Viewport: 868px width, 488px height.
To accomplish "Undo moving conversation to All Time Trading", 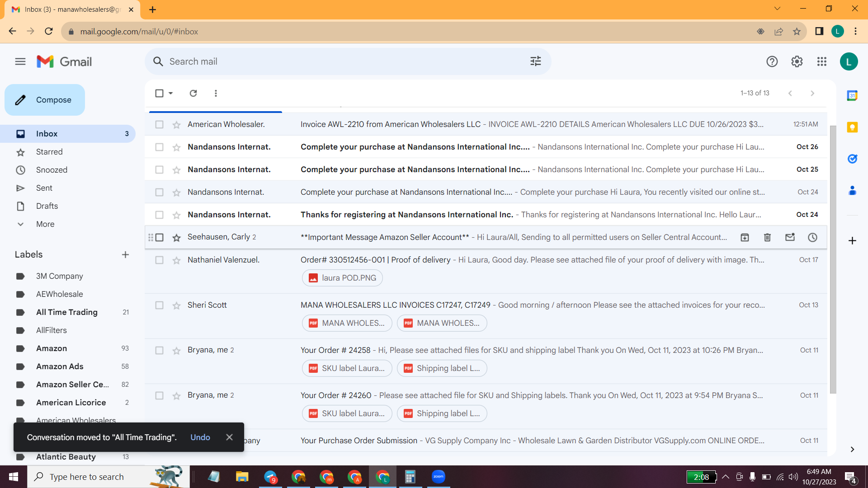I will 200,437.
